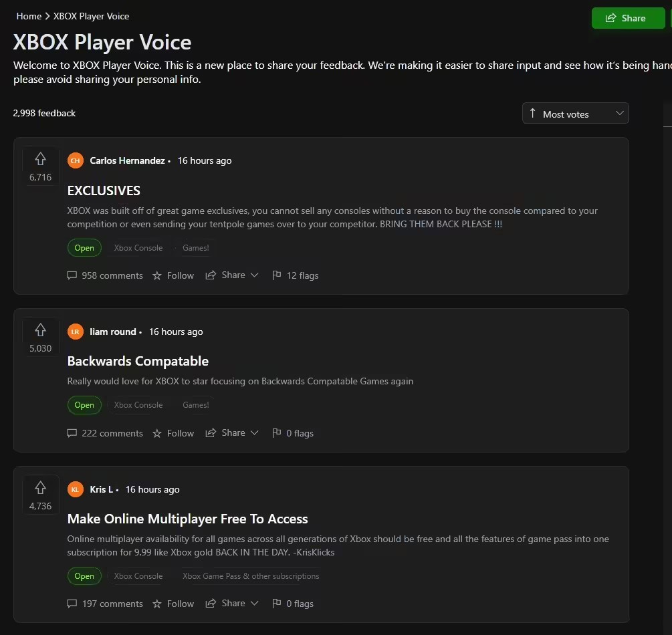Click the 2,998 feedback count text

tap(44, 113)
